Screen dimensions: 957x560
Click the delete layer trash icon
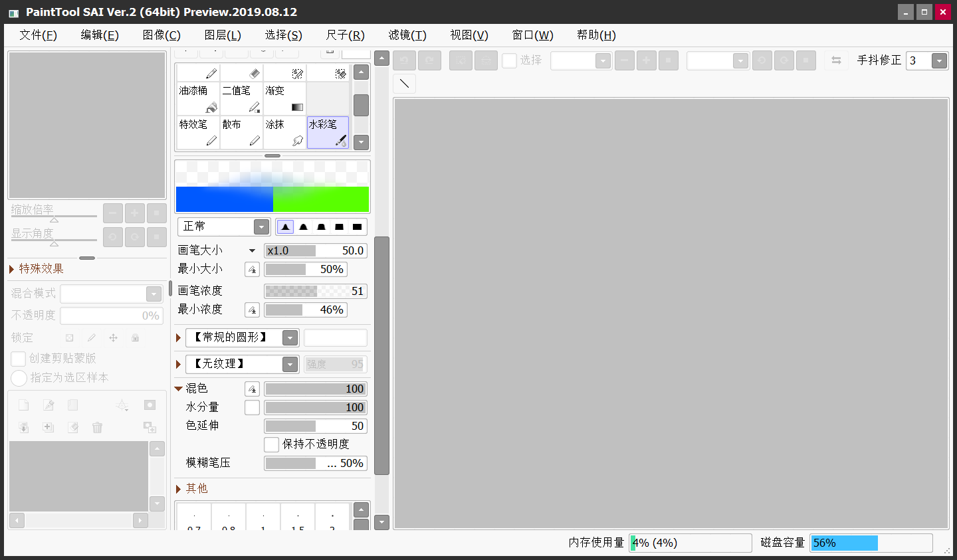97,427
